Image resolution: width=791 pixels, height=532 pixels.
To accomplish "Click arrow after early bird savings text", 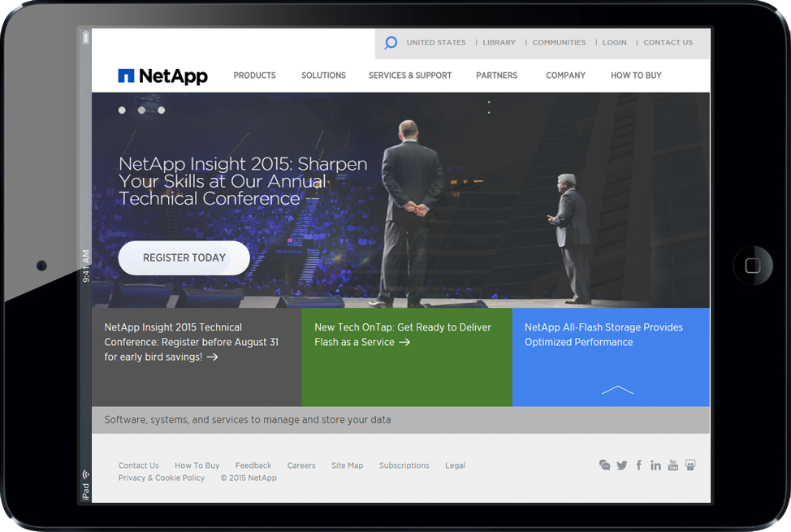I will tap(213, 357).
